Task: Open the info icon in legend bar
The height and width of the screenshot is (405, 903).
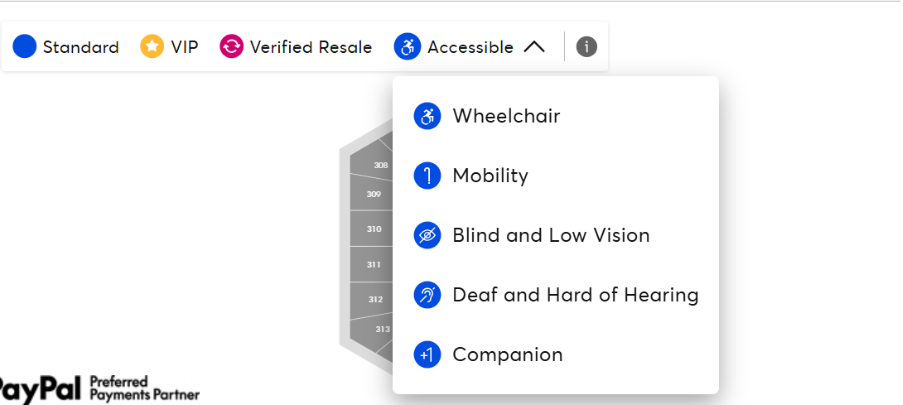Action: (587, 47)
